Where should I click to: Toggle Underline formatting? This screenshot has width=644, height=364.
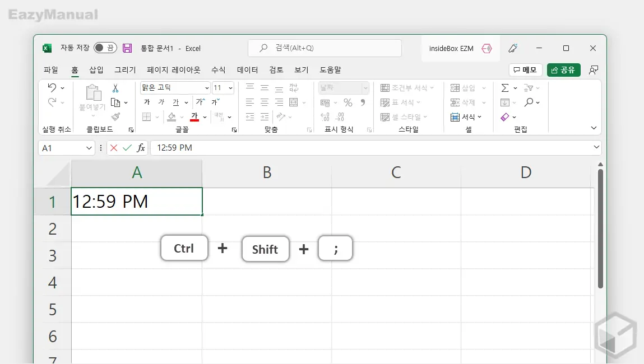177,102
